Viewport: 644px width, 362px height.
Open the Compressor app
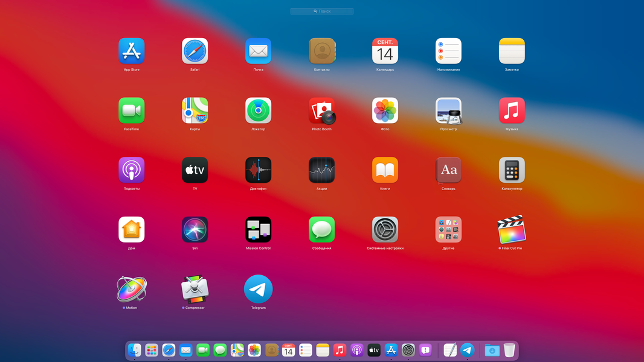point(195,288)
